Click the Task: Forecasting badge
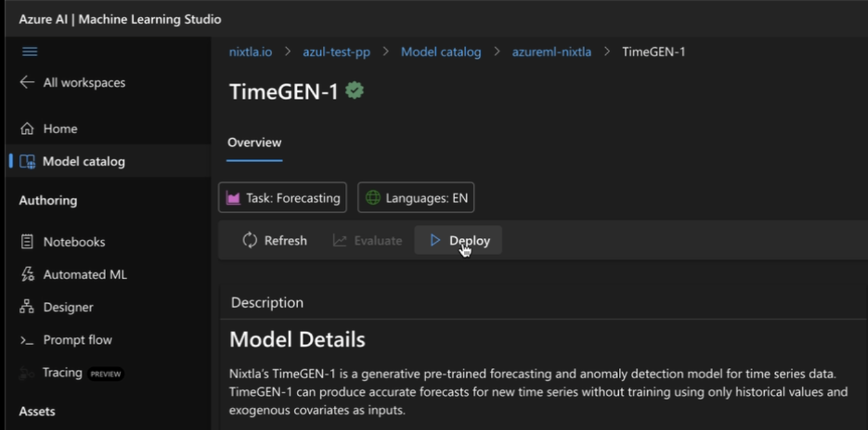868x430 pixels. pos(282,197)
